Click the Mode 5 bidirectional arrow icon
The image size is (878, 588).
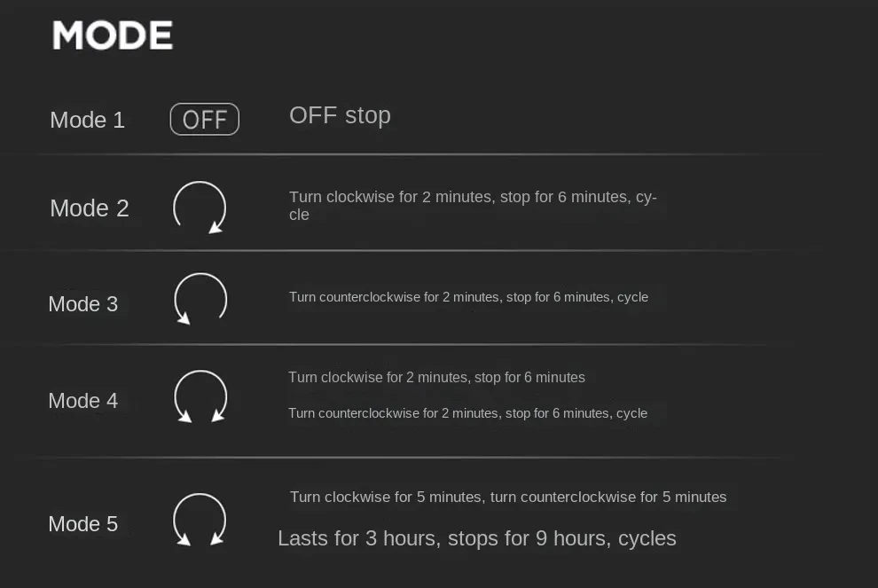200,520
